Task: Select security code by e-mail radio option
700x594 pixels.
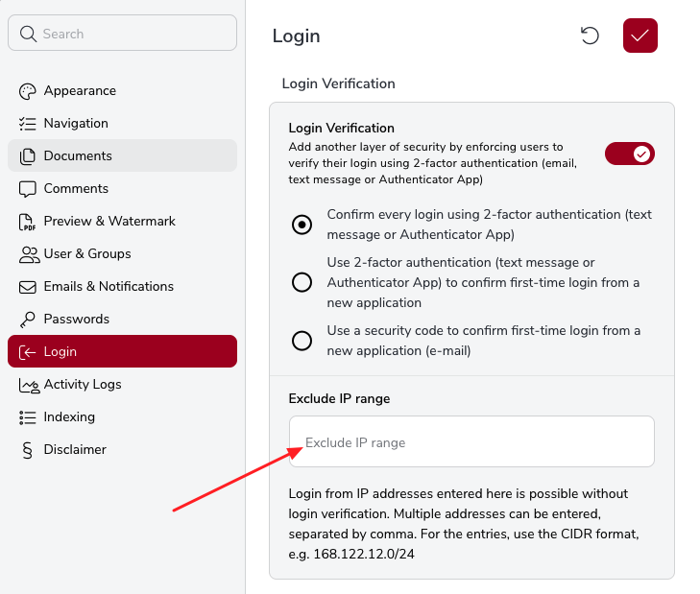Action: pos(302,340)
